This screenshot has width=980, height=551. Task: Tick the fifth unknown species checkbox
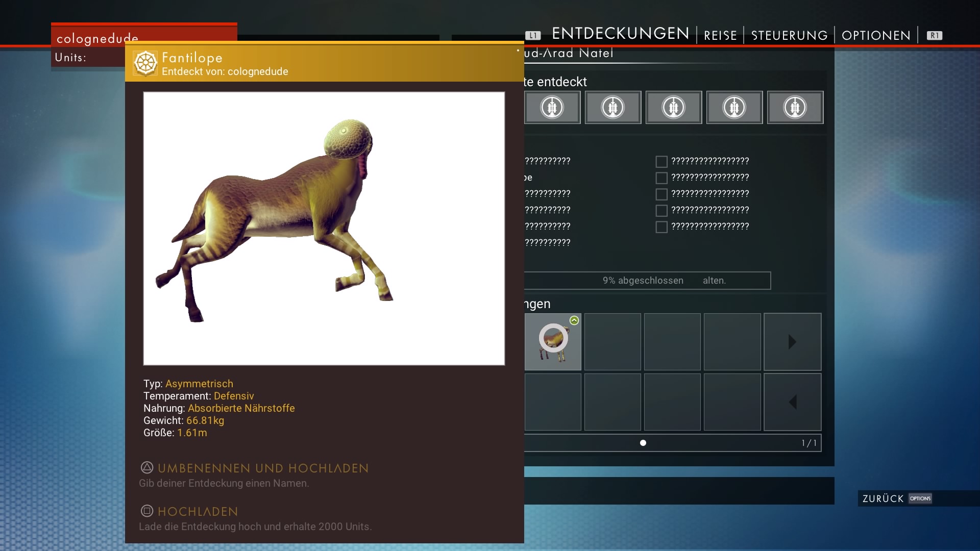click(x=661, y=227)
